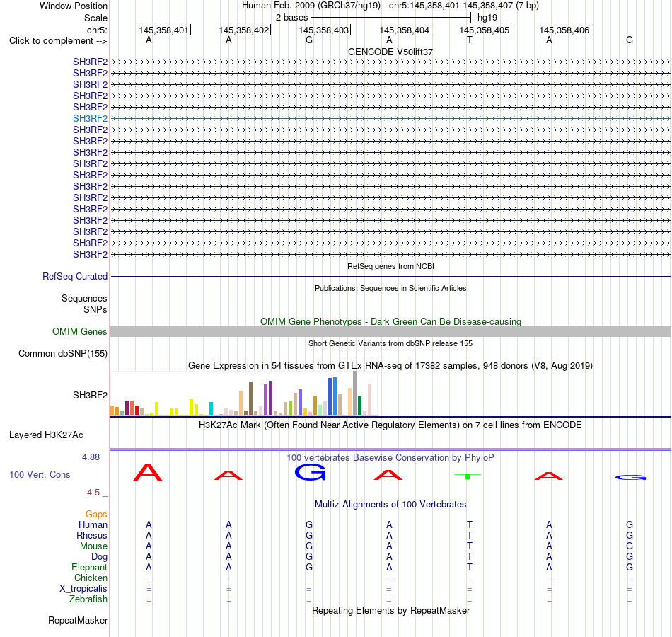
Task: Click the green T in the PhyloP logo
Action: [x=468, y=476]
